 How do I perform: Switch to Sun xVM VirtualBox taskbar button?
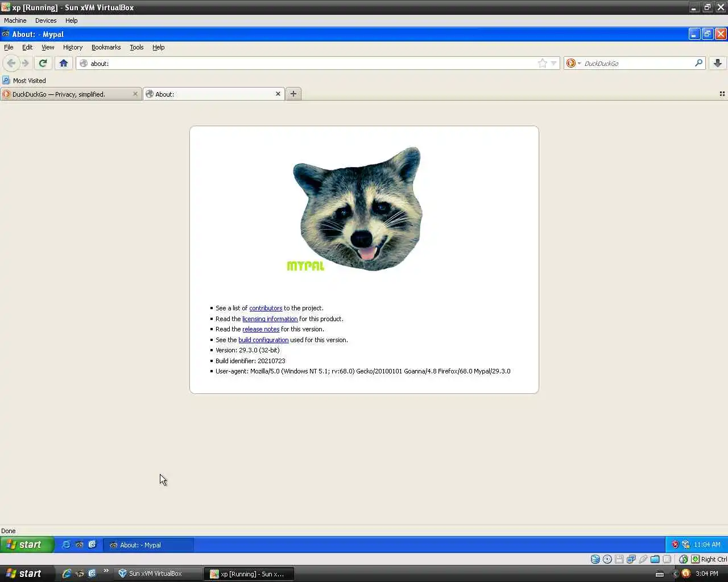[158, 573]
